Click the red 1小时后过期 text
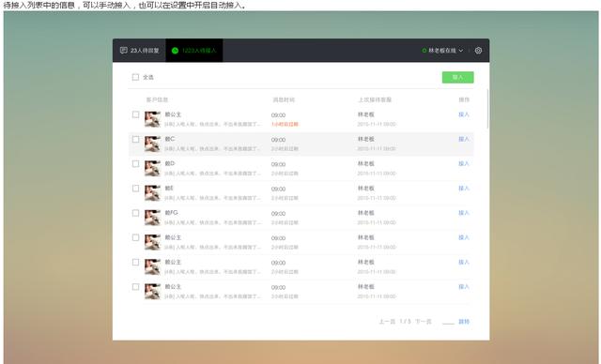The image size is (601, 364). (x=285, y=125)
